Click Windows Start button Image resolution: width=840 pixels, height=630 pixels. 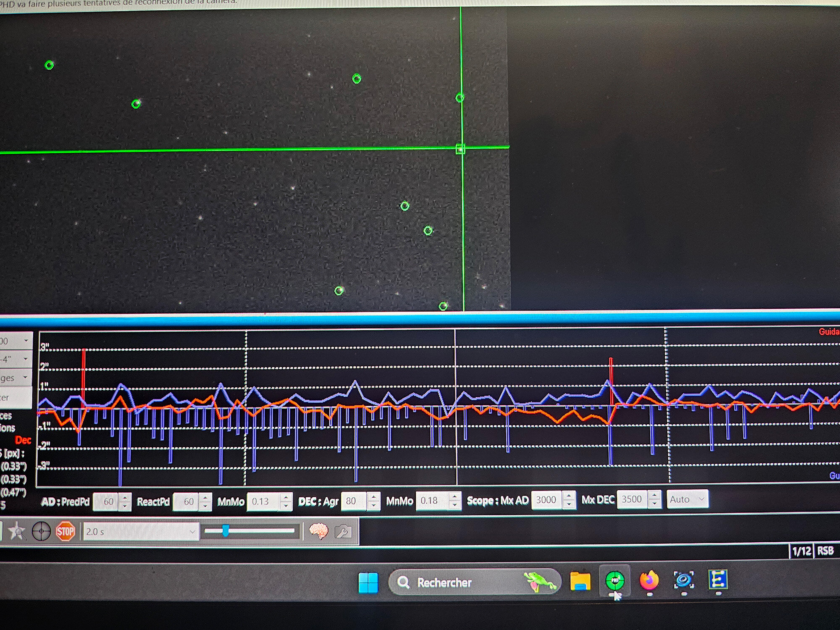click(x=368, y=583)
